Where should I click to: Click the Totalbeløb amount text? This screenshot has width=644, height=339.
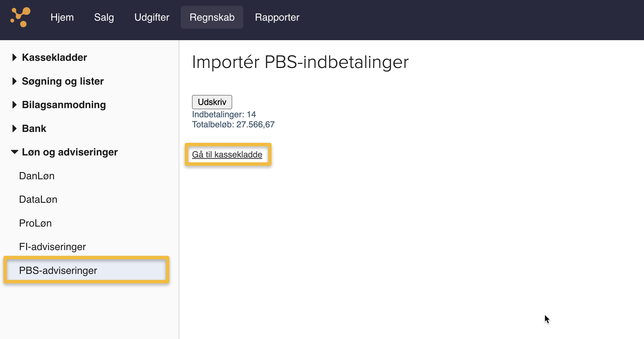233,124
